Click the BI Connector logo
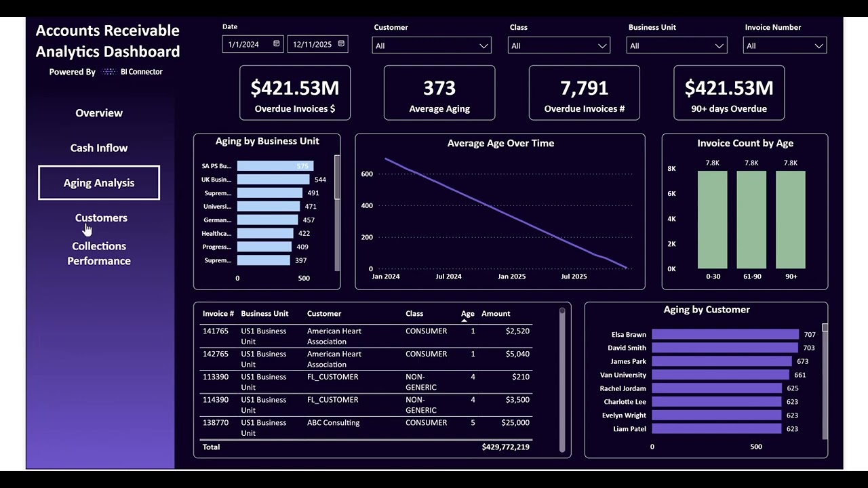Image resolution: width=868 pixels, height=488 pixels. click(133, 71)
